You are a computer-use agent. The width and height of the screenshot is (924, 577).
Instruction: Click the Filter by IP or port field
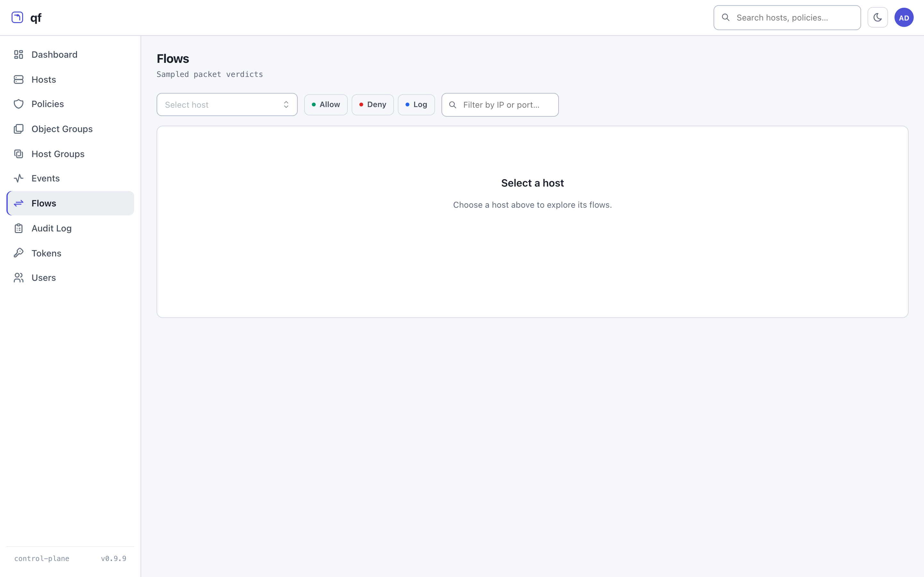(500, 105)
